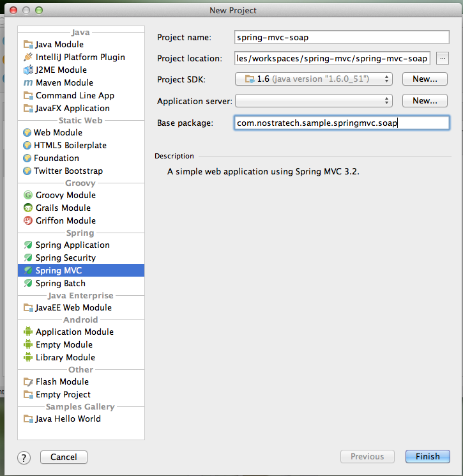Select Android Library Module entry
Screen dimensions: 463x476
pyautogui.click(x=81, y=357)
